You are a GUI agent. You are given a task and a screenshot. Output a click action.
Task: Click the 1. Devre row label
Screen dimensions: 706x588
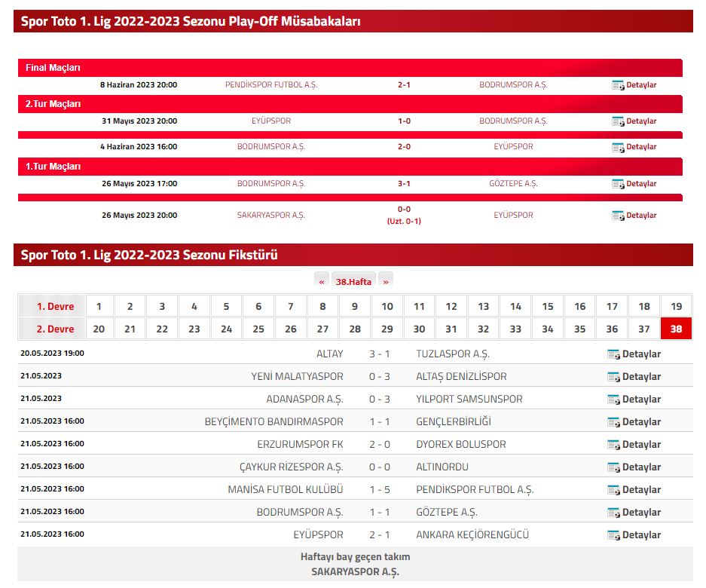pyautogui.click(x=55, y=306)
